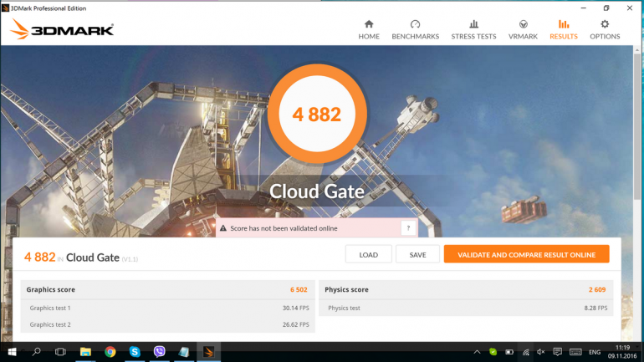Click the muted volume tray icon
This screenshot has width=644, height=362.
click(541, 352)
